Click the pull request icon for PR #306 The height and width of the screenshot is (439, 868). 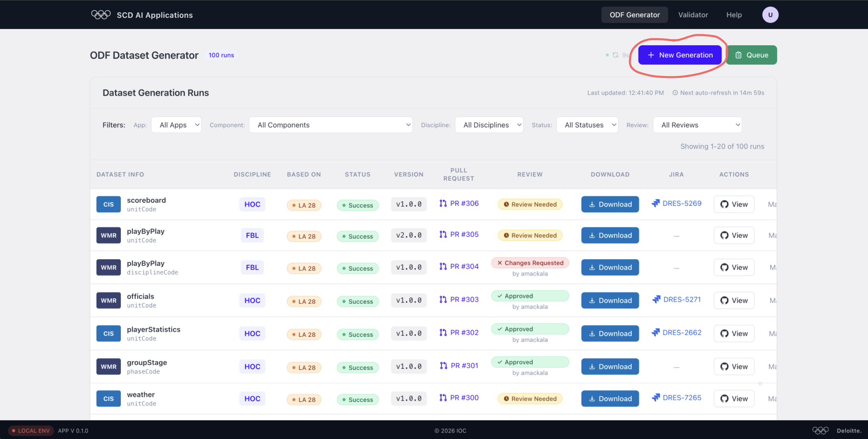point(443,203)
